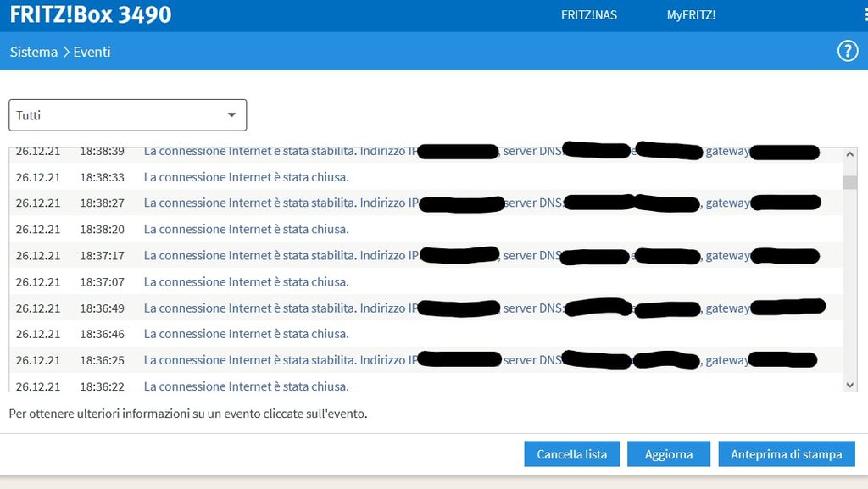This screenshot has width=868, height=489.
Task: Click the event list scrollbar thumb
Action: (x=850, y=182)
